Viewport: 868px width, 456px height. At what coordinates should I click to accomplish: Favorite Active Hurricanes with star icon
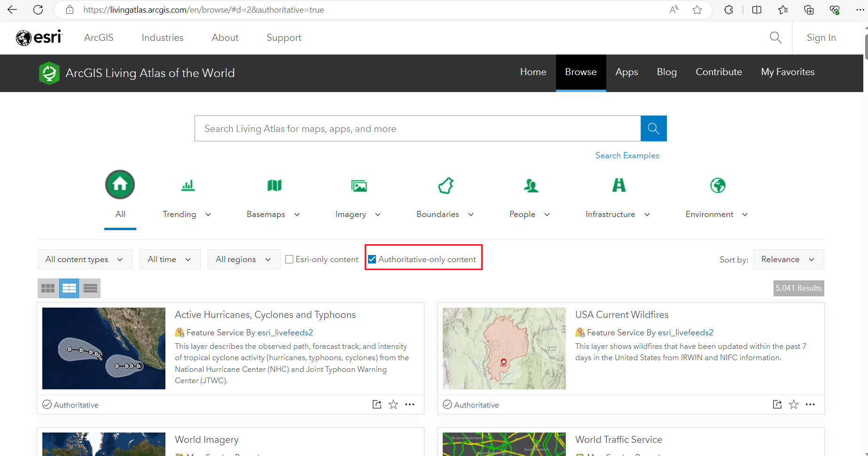click(x=393, y=404)
